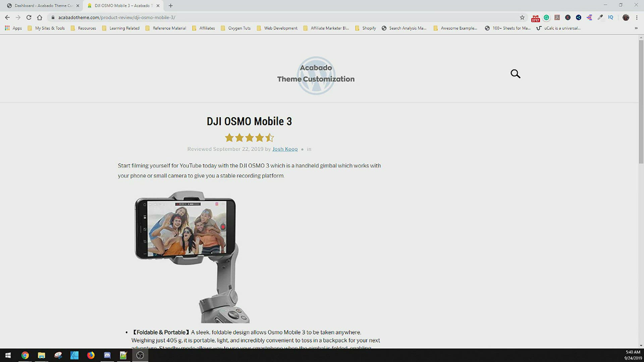The width and height of the screenshot is (644, 362).
Task: Open the blue share extension icon
Action: [579, 17]
